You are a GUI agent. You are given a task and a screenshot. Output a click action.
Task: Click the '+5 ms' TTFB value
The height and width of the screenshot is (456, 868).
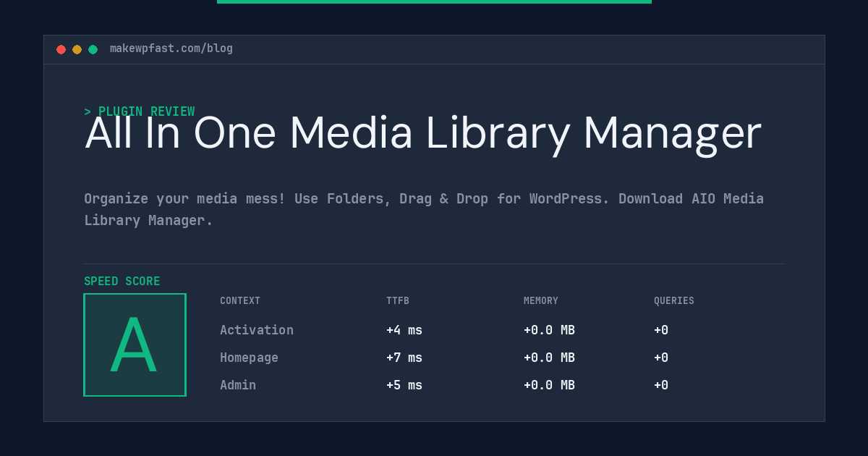404,385
